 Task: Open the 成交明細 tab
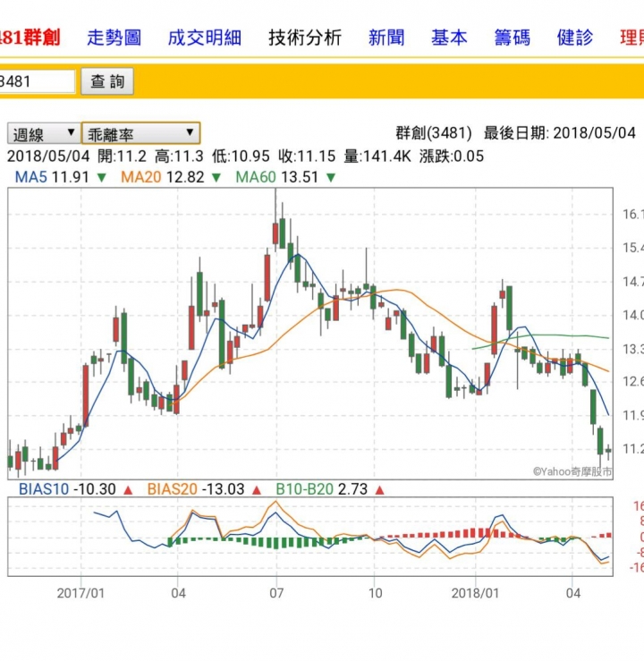(x=205, y=38)
